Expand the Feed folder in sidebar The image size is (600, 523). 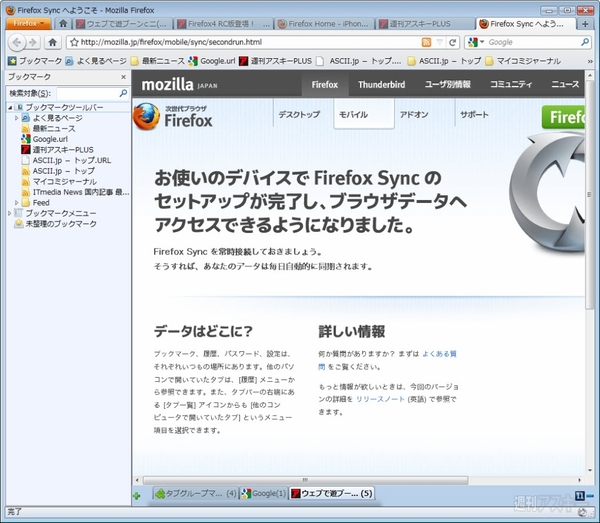[x=16, y=202]
